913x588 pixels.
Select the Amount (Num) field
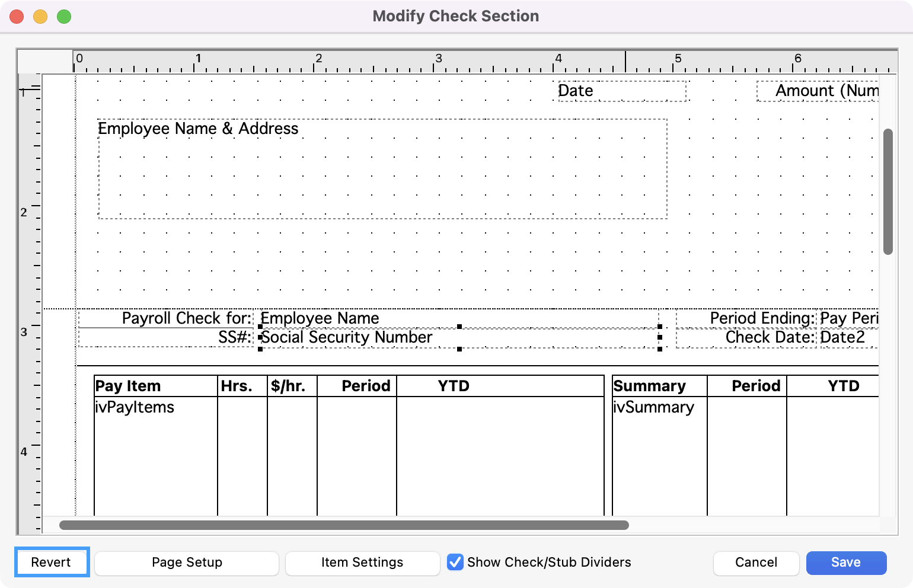[818, 91]
